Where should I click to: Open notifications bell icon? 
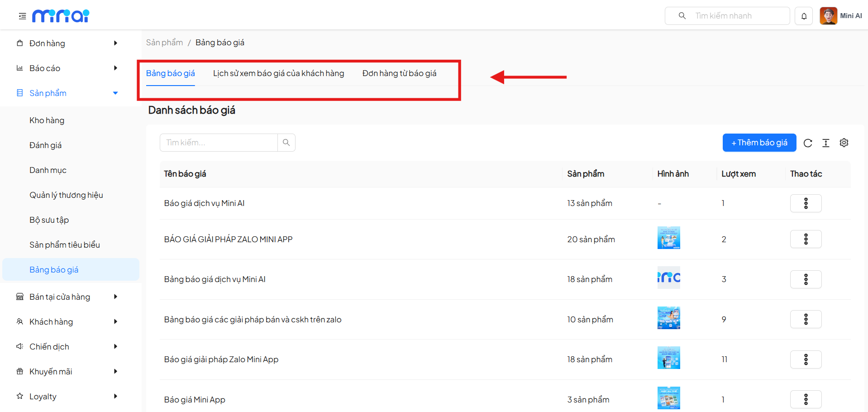[804, 16]
